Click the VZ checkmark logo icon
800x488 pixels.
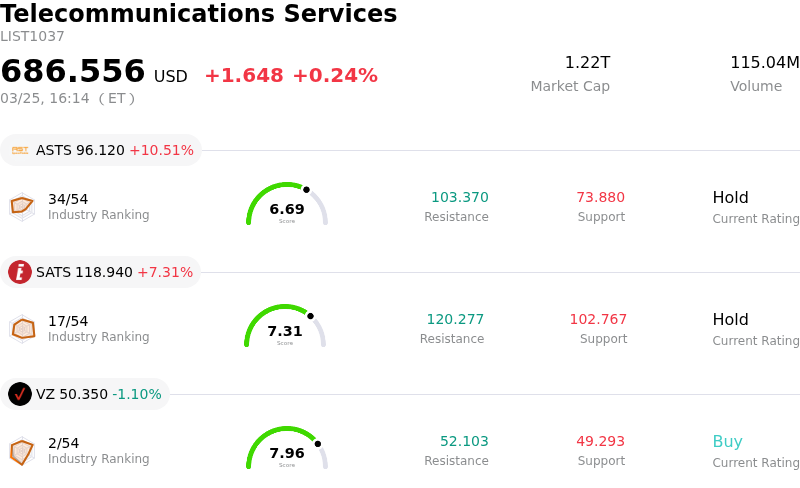click(20, 394)
